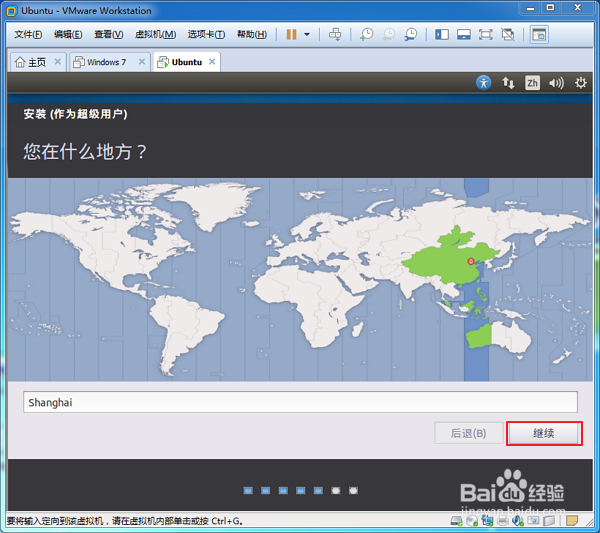Click the VMware Workstation title bar icon

pos(12,11)
